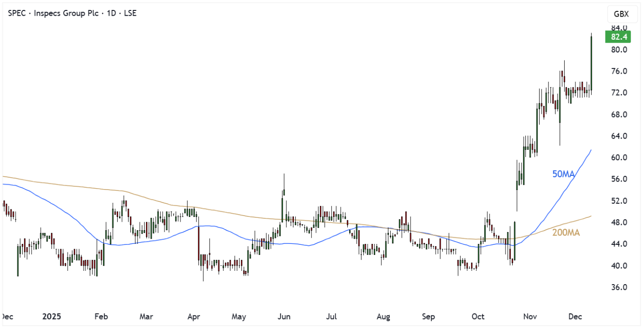Click the LSE exchange label in header
This screenshot has width=644, height=329.
coord(129,13)
